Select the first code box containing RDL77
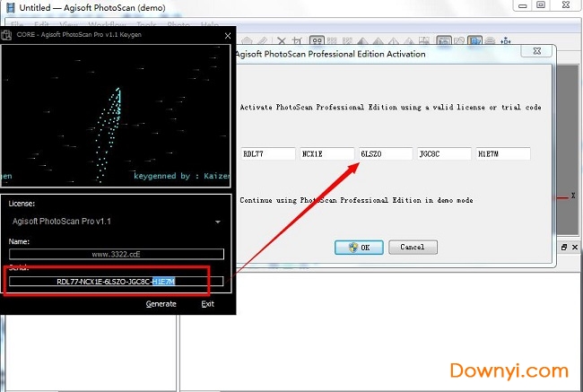583x392 pixels. tap(267, 154)
